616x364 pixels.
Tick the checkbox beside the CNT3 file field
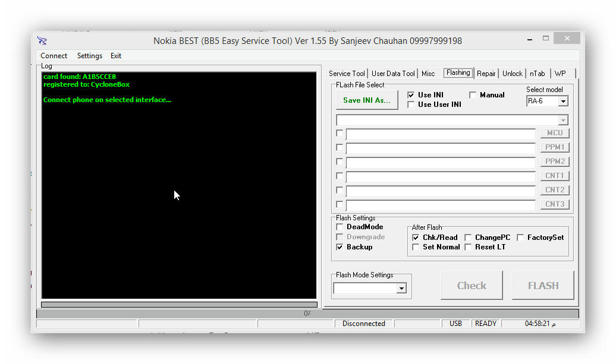click(x=340, y=204)
